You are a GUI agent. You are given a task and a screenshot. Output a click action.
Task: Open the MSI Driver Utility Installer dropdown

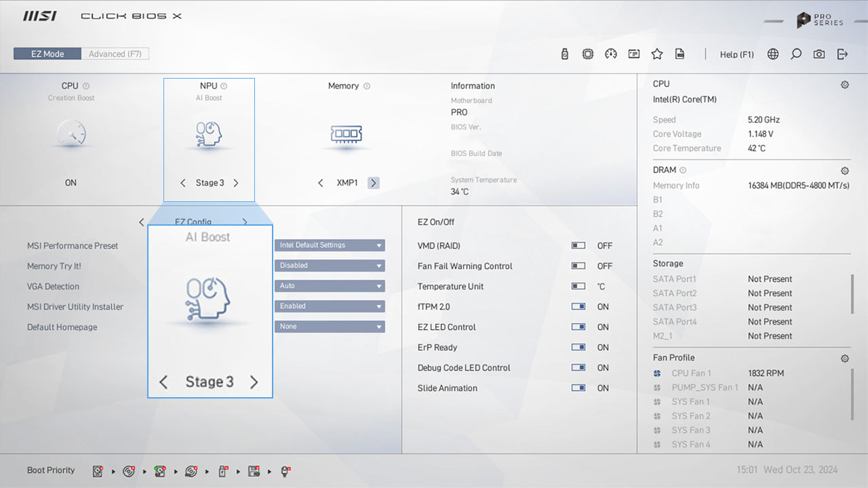330,306
